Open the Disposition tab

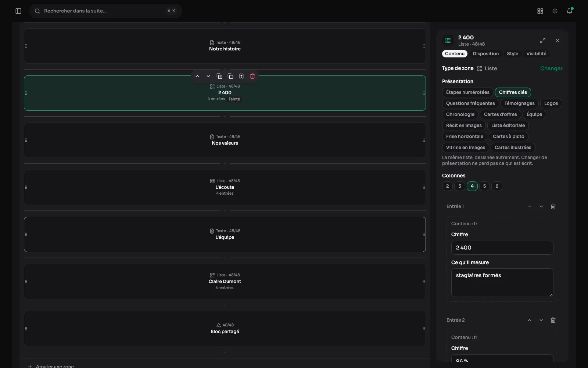coord(485,54)
